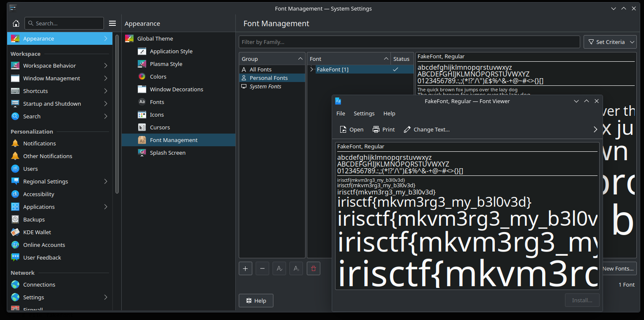
Task: Click the FakeFont status check mark
Action: (x=396, y=69)
